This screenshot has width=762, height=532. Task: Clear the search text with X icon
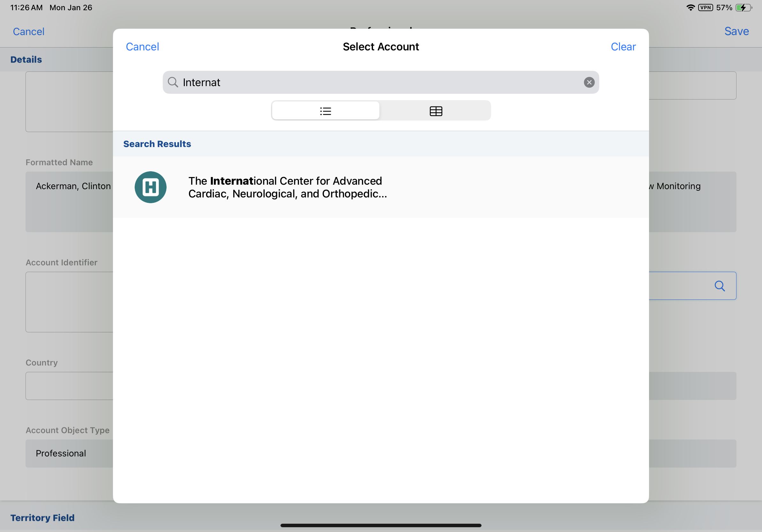(589, 82)
